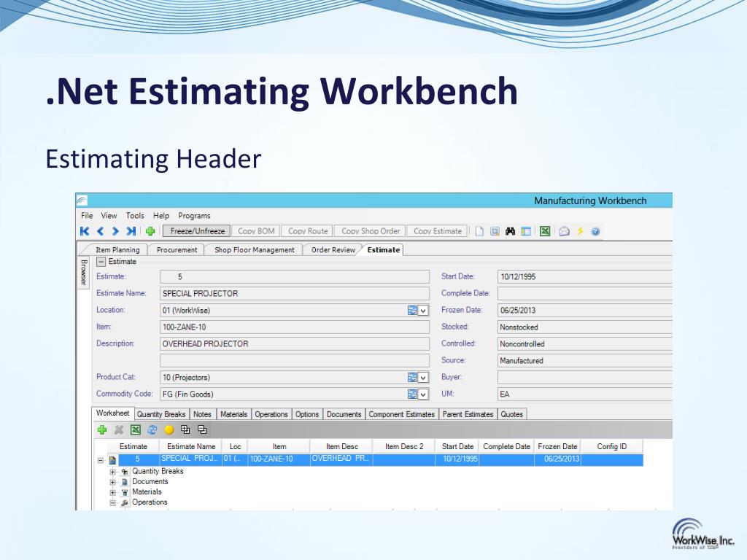The image size is (747, 560).
Task: Jump to the last record arrow
Action: 131,231
